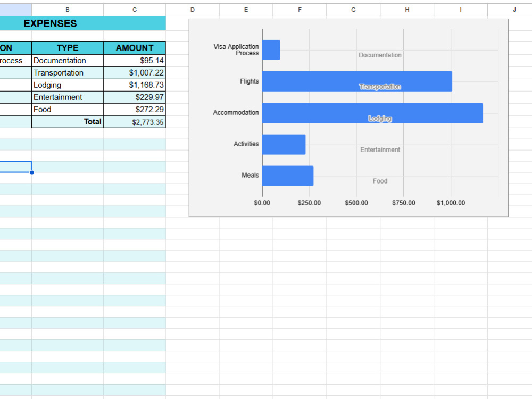The width and height of the screenshot is (532, 399).
Task: Click the Accommodation axis label
Action: pyautogui.click(x=236, y=113)
